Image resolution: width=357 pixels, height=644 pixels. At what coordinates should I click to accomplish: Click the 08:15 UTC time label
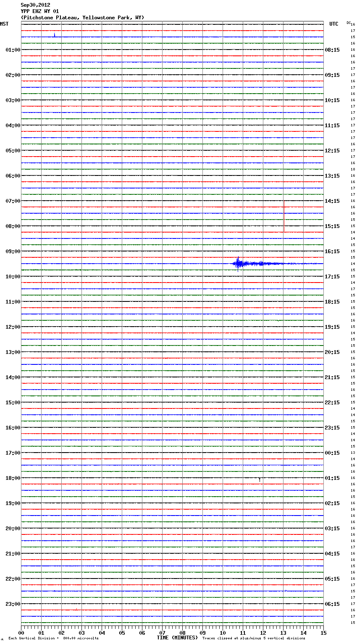tap(332, 50)
